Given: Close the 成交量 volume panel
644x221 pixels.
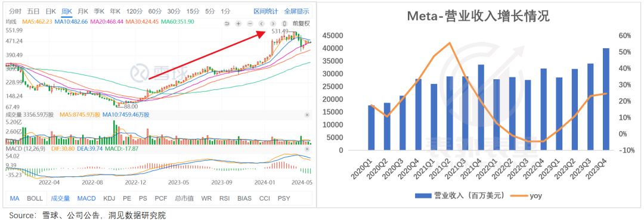Looking at the screenshot, I should tap(307, 116).
